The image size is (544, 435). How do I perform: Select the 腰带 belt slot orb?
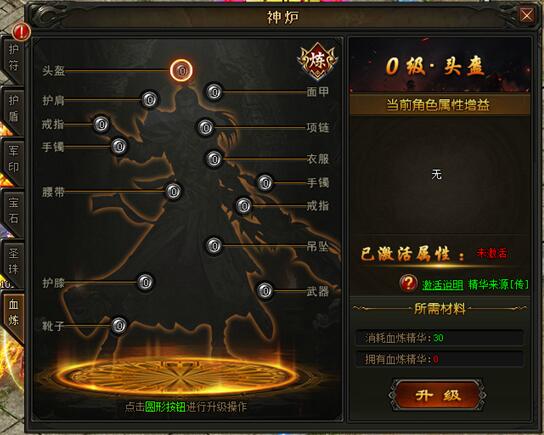click(173, 191)
